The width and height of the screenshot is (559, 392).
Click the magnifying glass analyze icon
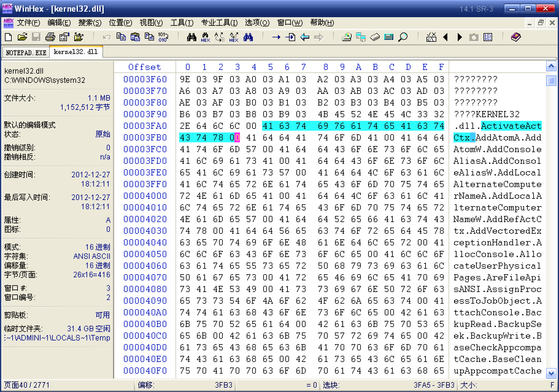pos(403,37)
